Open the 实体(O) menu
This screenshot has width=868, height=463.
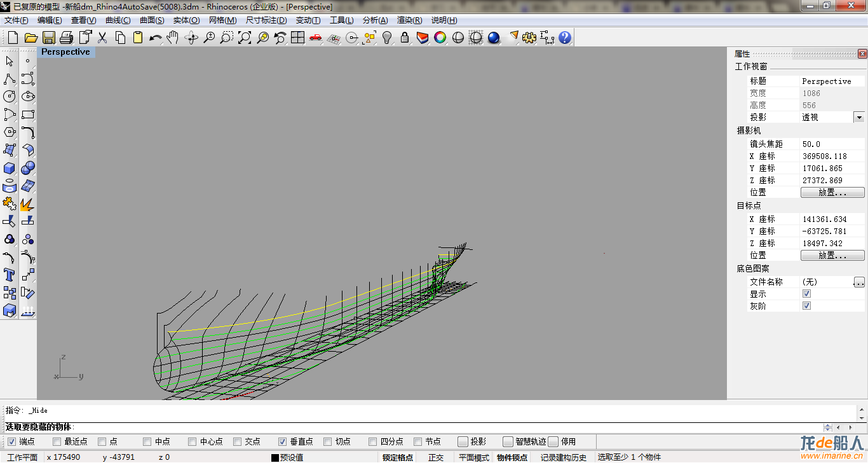tap(186, 20)
